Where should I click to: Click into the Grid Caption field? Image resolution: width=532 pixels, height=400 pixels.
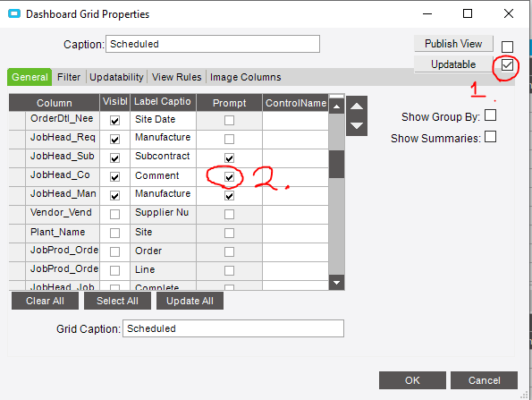(233, 328)
